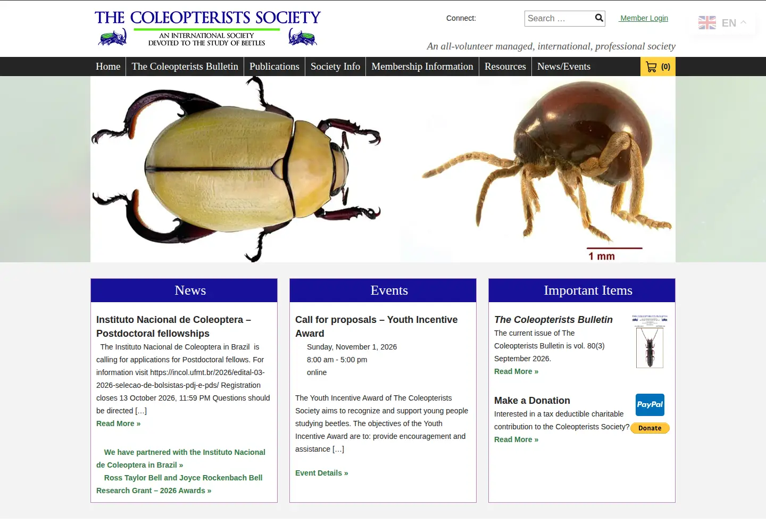Viewport: 766px width, 532px height.
Task: Open the Publications menu
Action: point(274,66)
